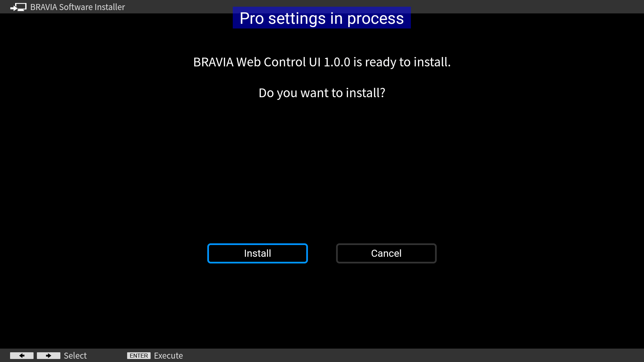Click the ENTER key icon
Viewport: 644px width, 362px height.
139,356
